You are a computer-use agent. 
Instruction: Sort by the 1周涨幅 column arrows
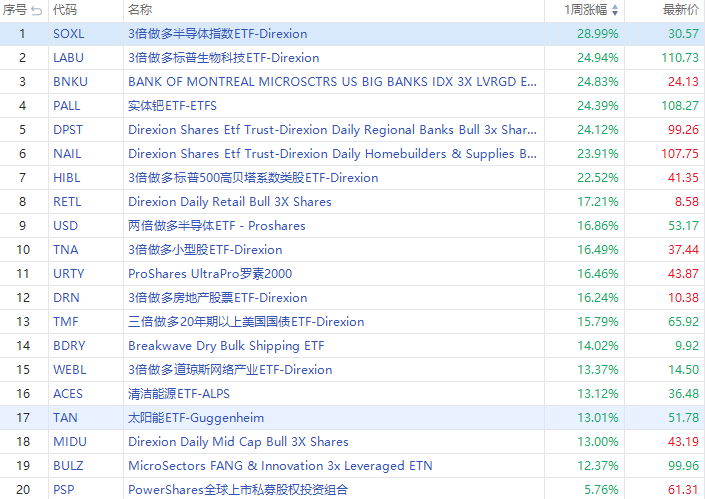615,10
